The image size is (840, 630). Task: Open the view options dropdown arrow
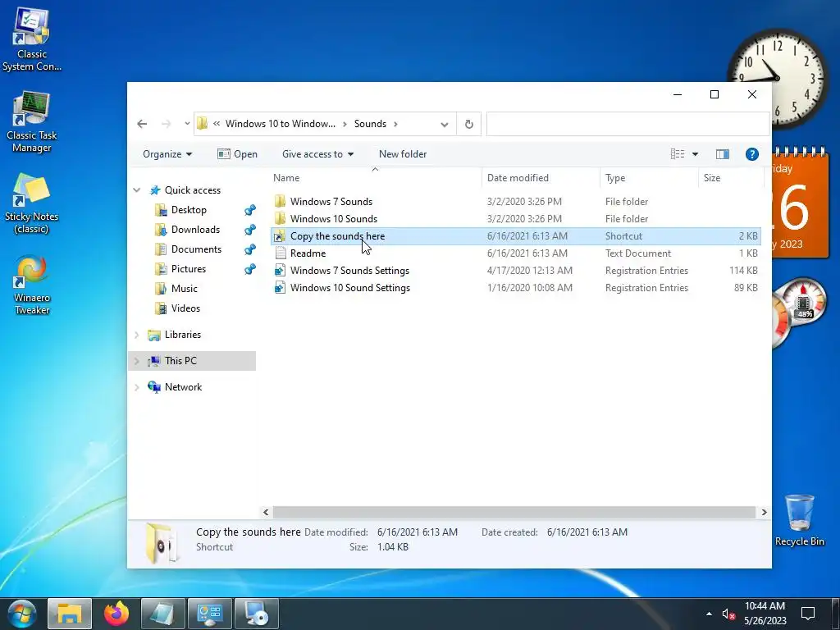(x=696, y=154)
